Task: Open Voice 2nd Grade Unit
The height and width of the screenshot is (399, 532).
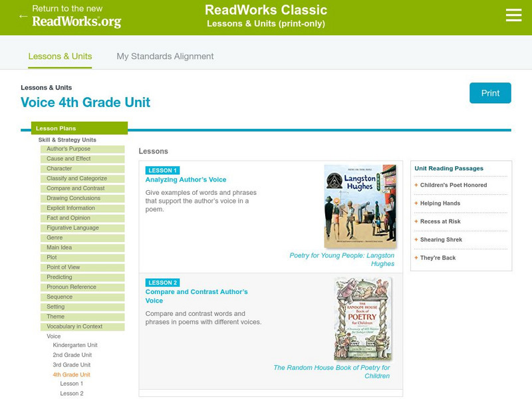Action: click(72, 355)
